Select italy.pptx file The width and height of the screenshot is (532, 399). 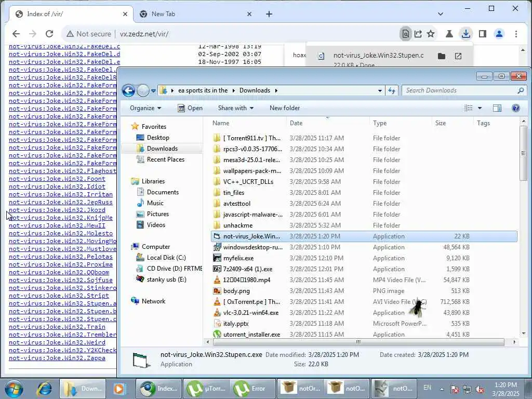click(x=236, y=323)
